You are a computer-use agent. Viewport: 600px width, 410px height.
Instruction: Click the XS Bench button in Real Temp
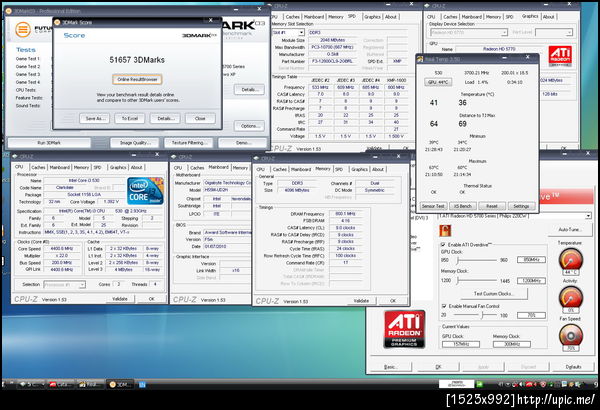(x=462, y=206)
